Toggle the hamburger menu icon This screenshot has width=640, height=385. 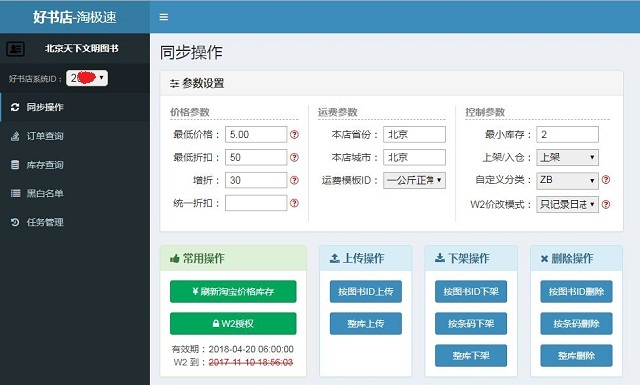(x=164, y=17)
